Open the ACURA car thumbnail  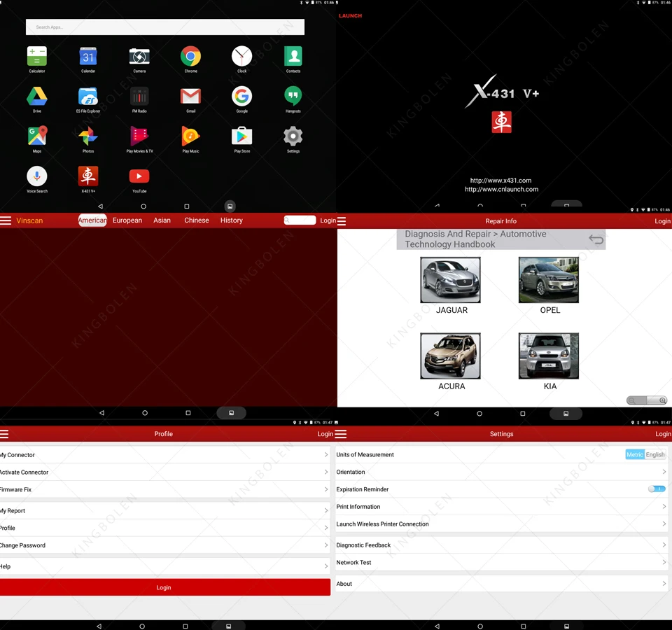tap(450, 356)
